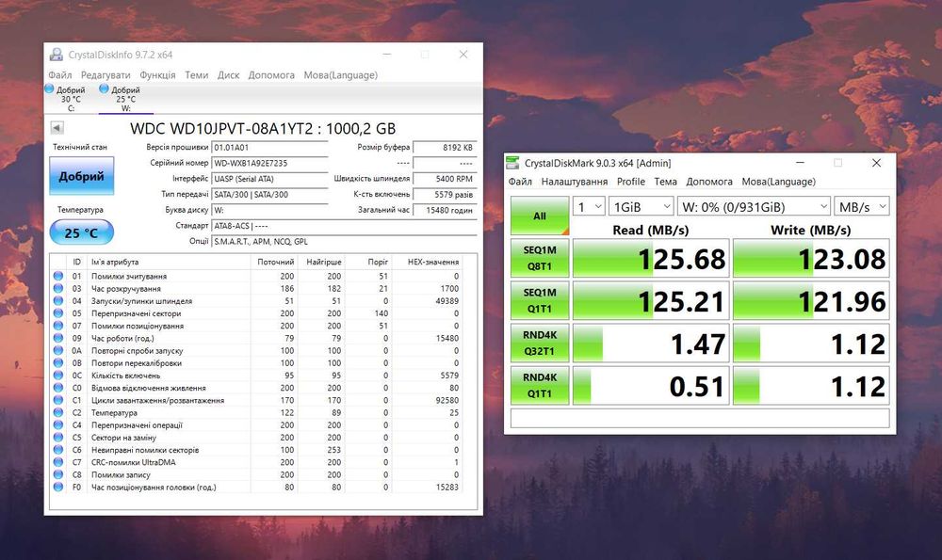The width and height of the screenshot is (942, 560).
Task: Start the RND4K Q32T1 test
Action: [x=540, y=344]
